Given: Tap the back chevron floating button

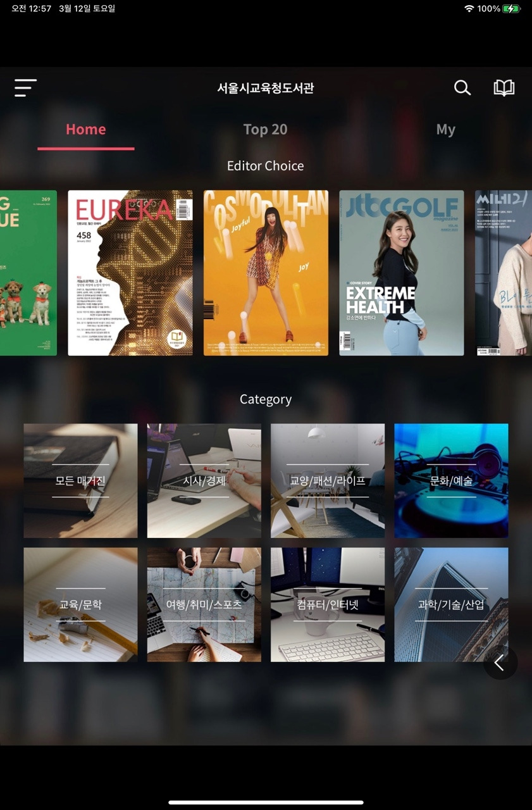Looking at the screenshot, I should click(500, 663).
